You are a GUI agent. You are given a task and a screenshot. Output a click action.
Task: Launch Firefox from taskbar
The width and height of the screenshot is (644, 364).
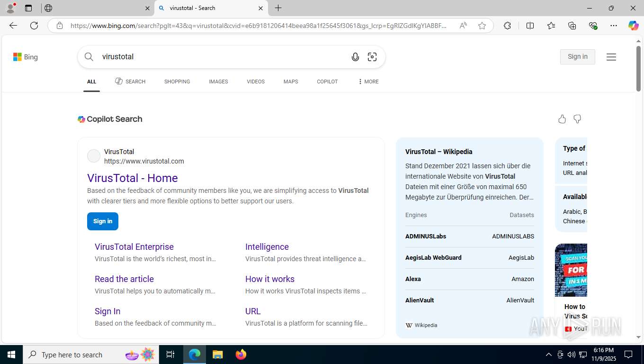point(241,355)
